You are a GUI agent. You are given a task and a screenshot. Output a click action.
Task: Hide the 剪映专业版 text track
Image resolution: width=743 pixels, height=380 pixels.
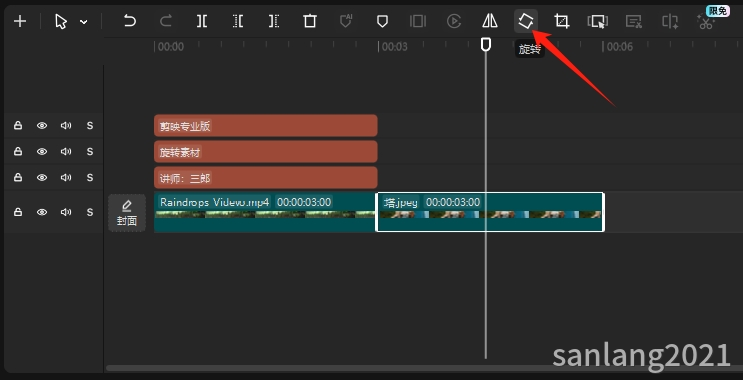(42, 126)
